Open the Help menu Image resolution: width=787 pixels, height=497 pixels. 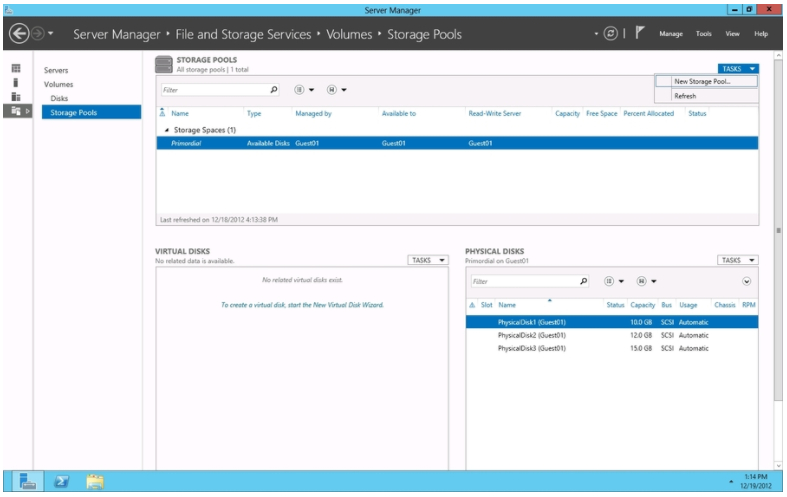(x=761, y=34)
